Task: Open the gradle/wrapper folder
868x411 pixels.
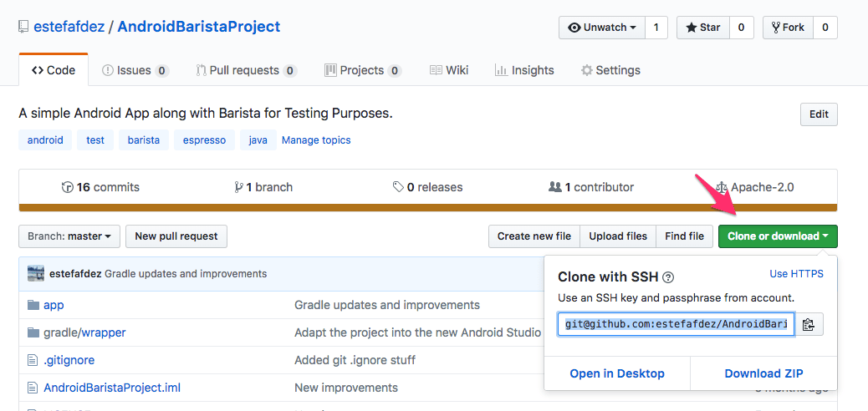Action: (x=84, y=332)
